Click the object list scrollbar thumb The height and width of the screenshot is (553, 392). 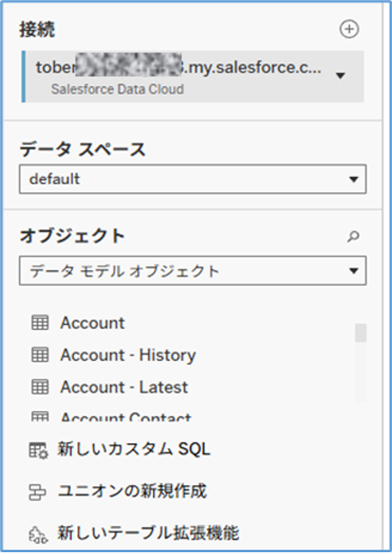[361, 333]
